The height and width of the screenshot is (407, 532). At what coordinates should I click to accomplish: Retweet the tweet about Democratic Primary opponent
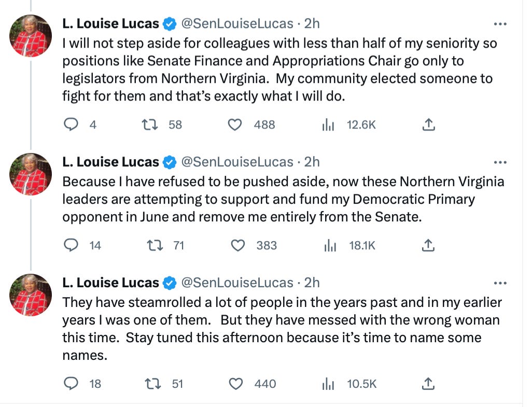(x=154, y=245)
